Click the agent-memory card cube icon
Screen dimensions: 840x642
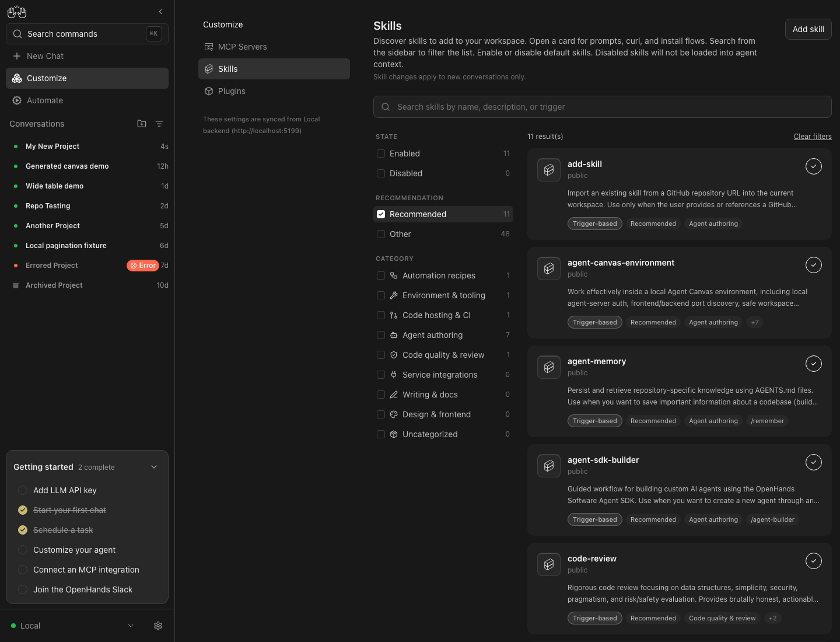click(549, 367)
